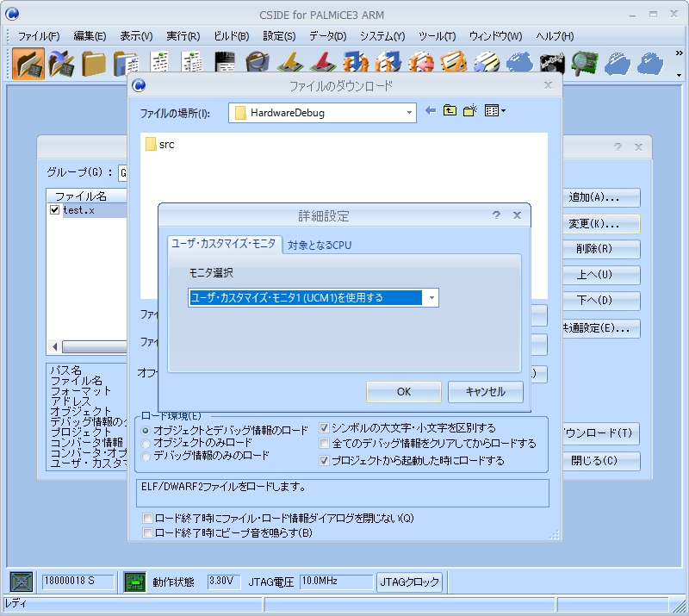
Task: Click the back arrow in file download dialog
Action: pos(431,111)
